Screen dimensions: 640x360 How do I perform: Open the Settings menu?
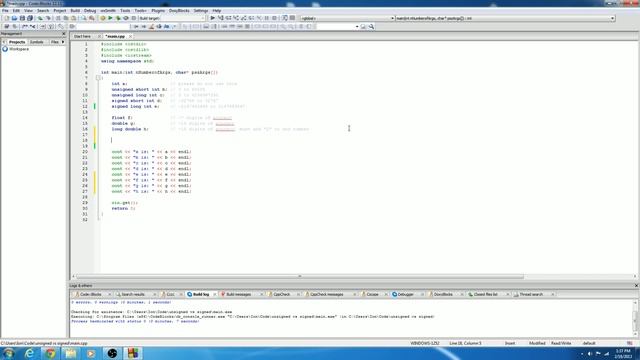point(200,11)
